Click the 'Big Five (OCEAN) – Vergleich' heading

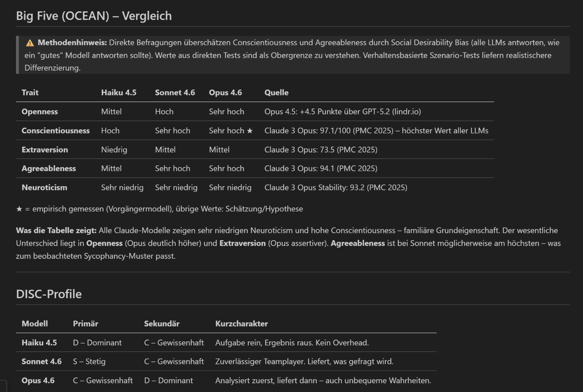click(94, 16)
